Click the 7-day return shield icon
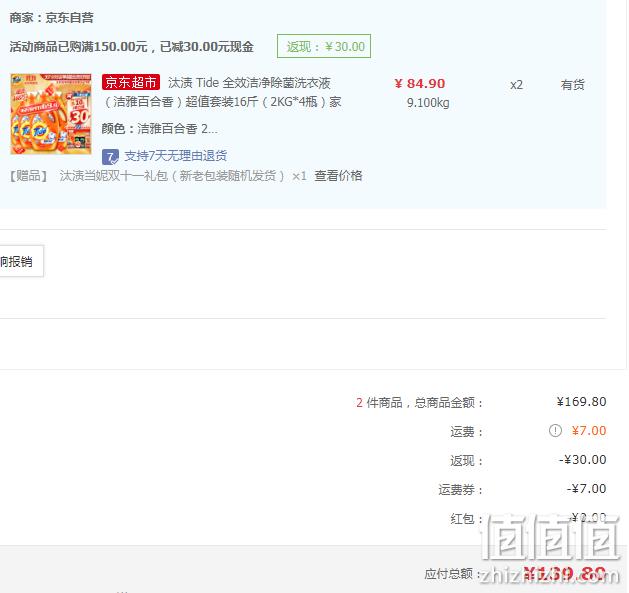The height and width of the screenshot is (593, 629). pos(110,156)
